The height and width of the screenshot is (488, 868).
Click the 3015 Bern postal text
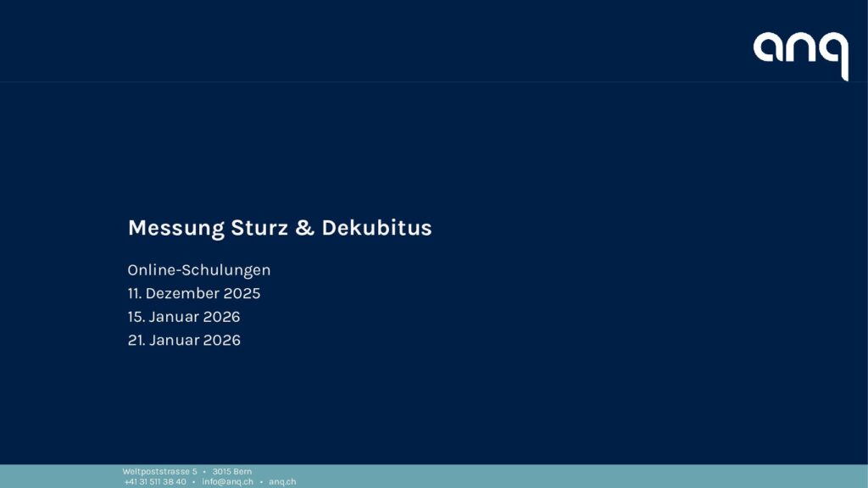pyautogui.click(x=232, y=471)
